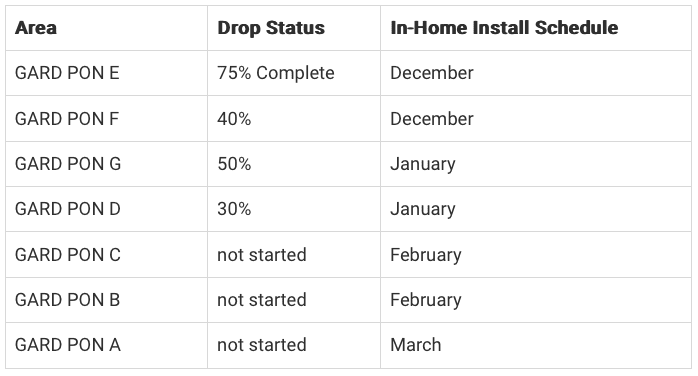Click December in GARD PON E row
The height and width of the screenshot is (376, 698).
[x=432, y=73]
